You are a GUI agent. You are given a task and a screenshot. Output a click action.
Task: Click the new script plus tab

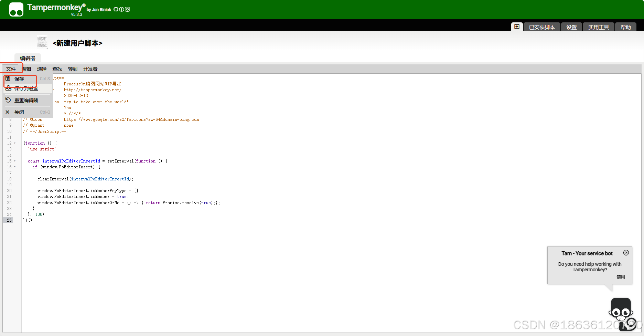coord(517,27)
